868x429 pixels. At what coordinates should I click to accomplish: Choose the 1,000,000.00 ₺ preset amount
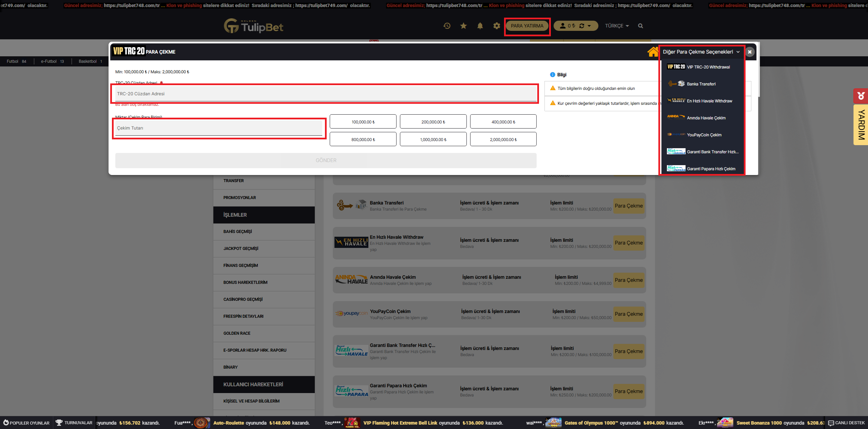pyautogui.click(x=433, y=139)
